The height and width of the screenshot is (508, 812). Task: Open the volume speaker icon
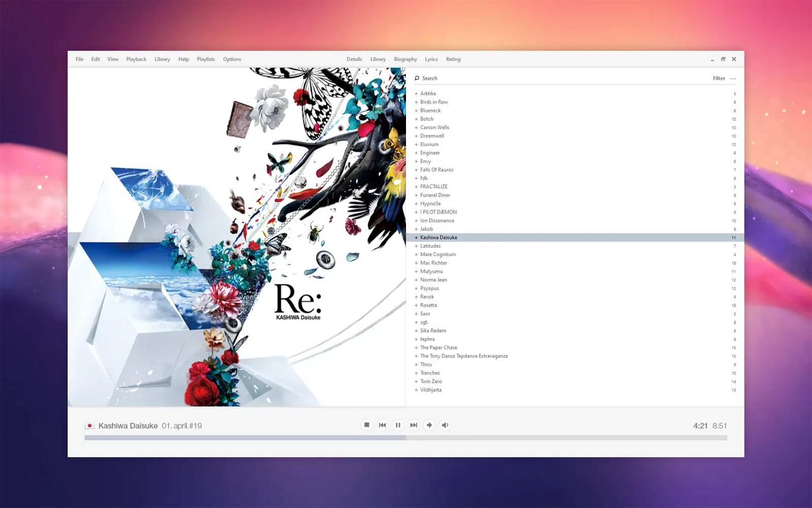(445, 425)
